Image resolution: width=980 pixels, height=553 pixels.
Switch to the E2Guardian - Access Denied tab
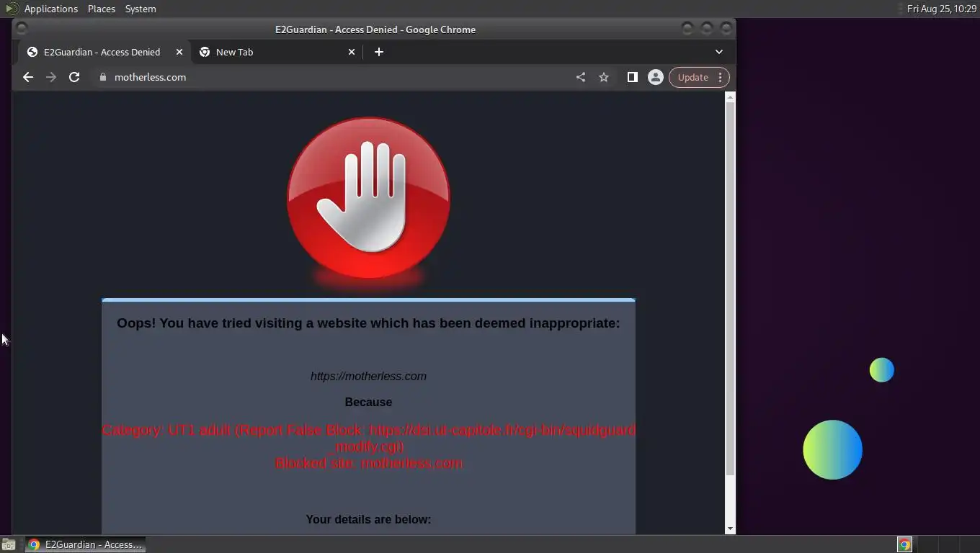coord(104,52)
